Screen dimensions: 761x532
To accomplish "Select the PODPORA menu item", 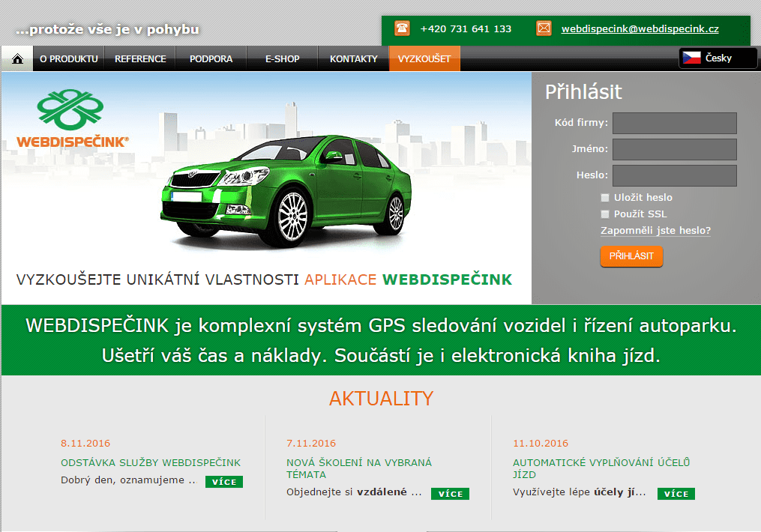I will coord(211,58).
